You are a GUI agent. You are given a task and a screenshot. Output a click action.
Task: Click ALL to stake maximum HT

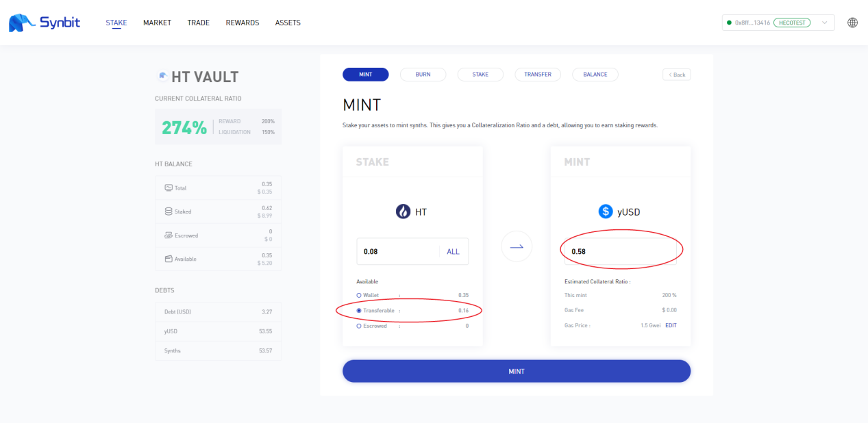click(453, 251)
